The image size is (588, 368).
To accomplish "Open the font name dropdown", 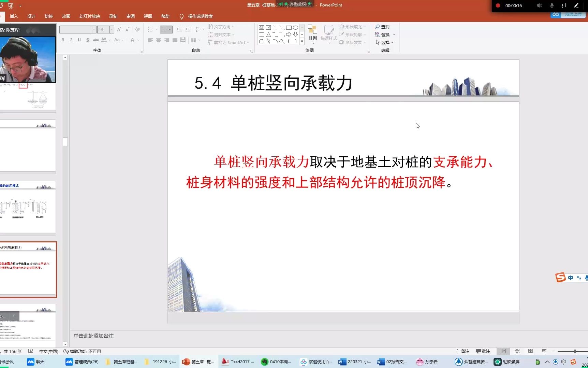I will [x=94, y=30].
